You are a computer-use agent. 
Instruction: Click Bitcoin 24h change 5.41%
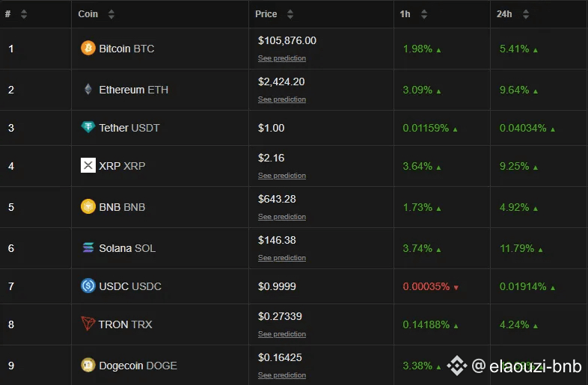pyautogui.click(x=514, y=49)
